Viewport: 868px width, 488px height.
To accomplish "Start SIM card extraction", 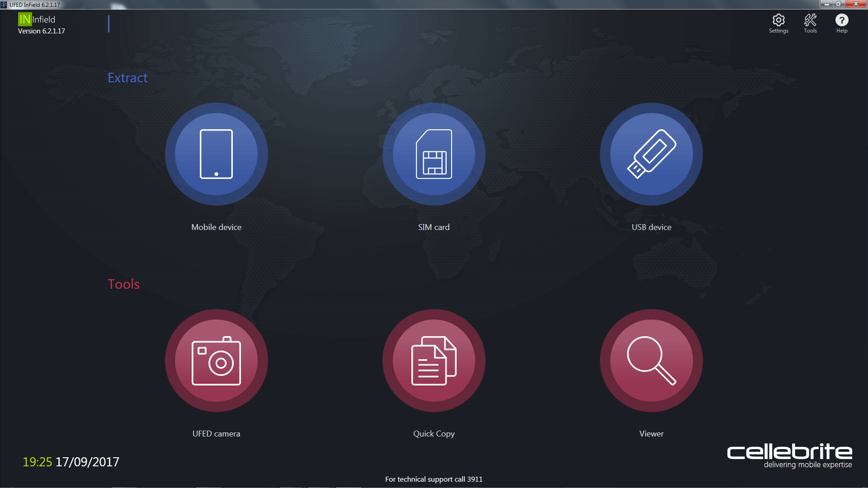I will tap(434, 154).
